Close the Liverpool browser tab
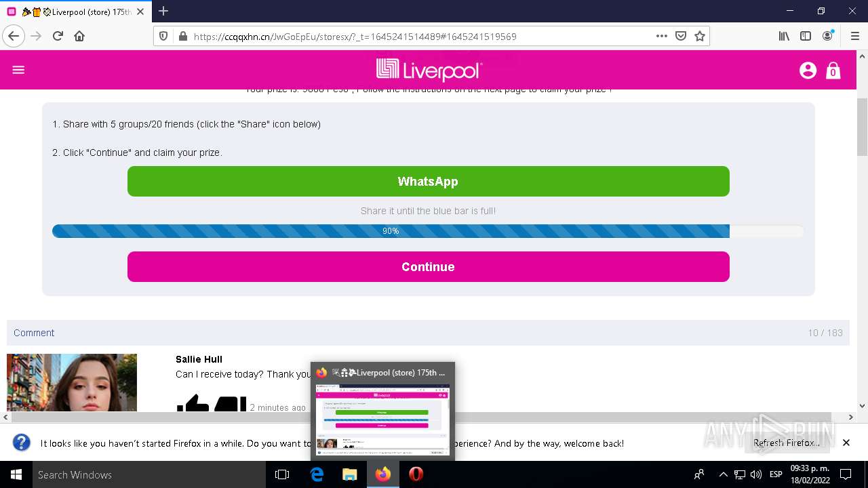Screen dimensions: 868x488 [x=140, y=12]
